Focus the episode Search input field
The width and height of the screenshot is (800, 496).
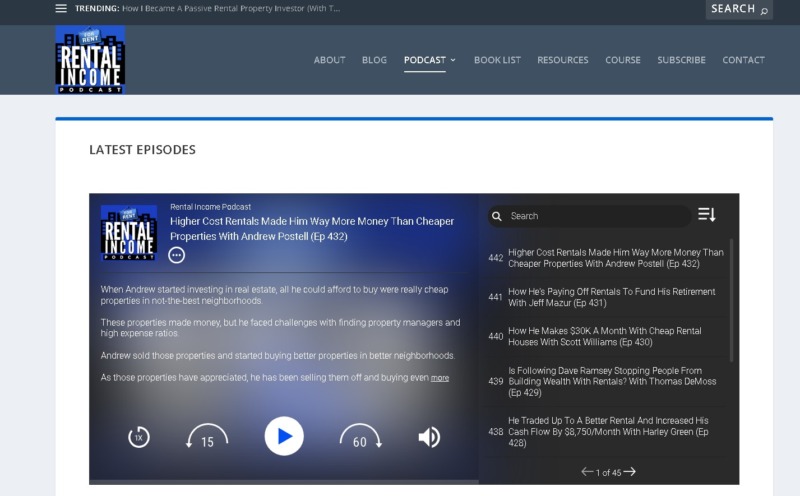pyautogui.click(x=589, y=216)
